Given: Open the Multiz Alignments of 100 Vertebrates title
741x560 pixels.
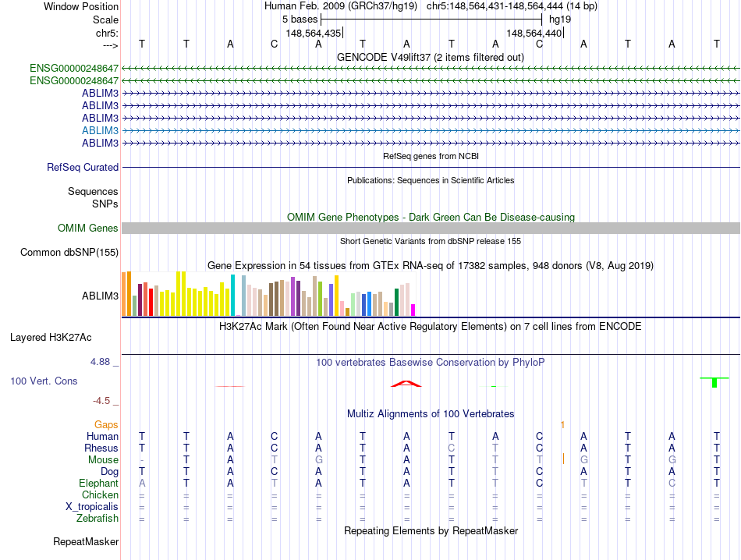Looking at the screenshot, I should [431, 414].
